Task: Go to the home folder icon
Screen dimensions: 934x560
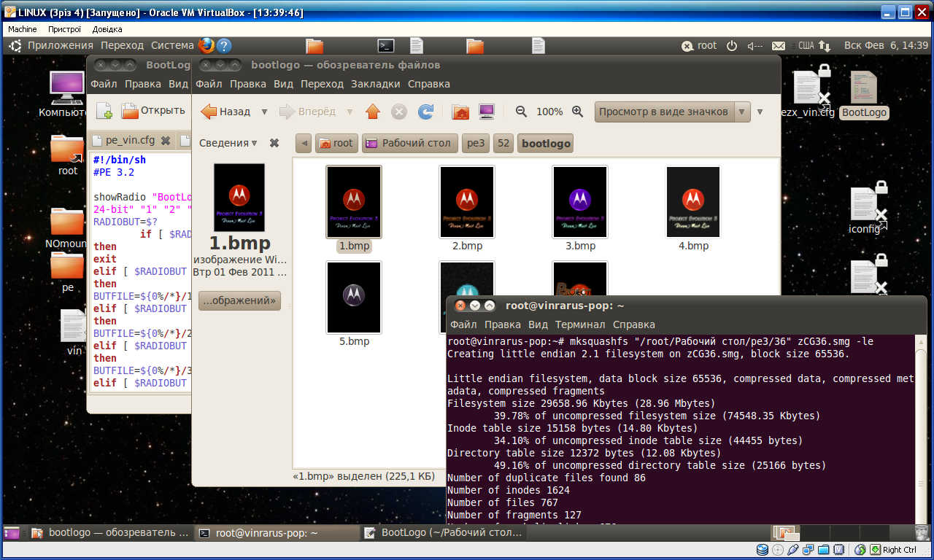Action: coord(460,112)
